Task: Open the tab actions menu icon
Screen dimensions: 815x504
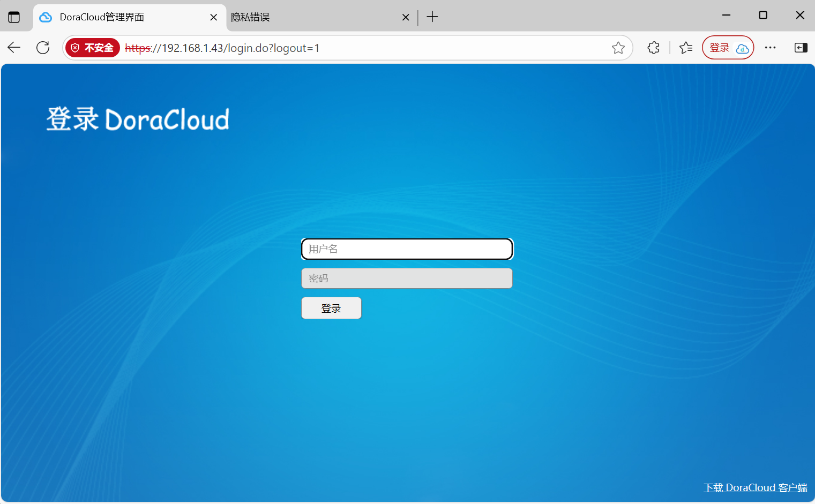Action: click(x=14, y=17)
